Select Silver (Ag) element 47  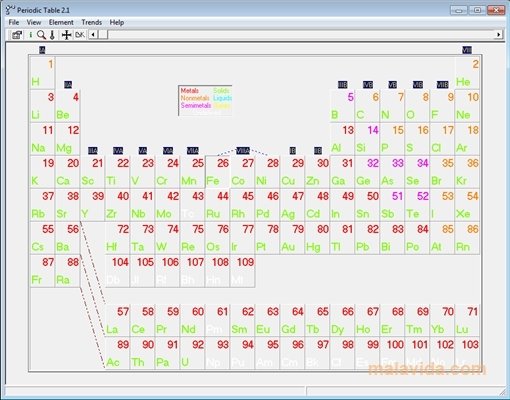292,205
